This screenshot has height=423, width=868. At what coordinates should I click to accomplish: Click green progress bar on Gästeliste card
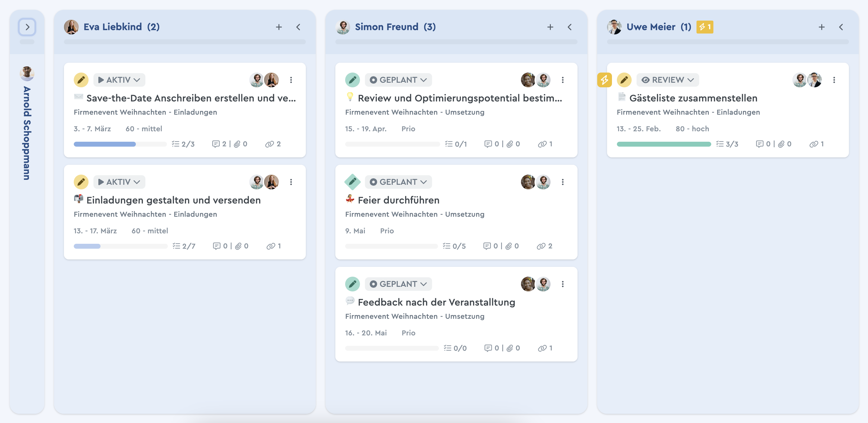click(x=664, y=144)
